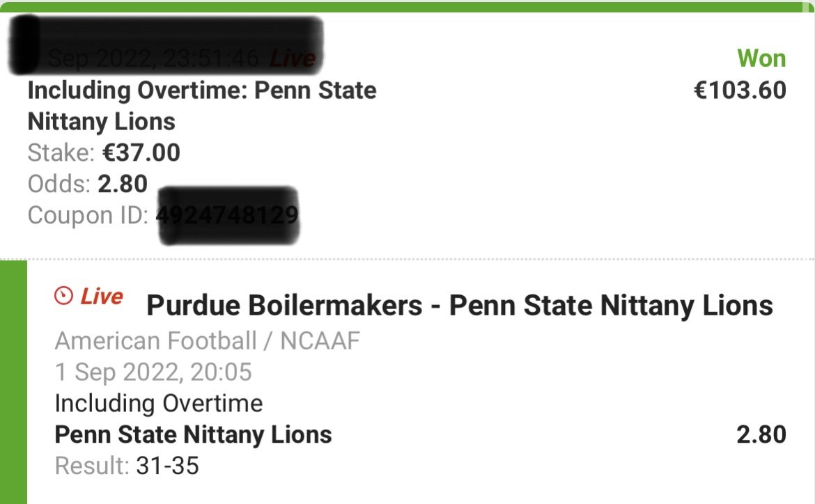815x504 pixels.
Task: Click the red Live clock icon
Action: (x=63, y=296)
